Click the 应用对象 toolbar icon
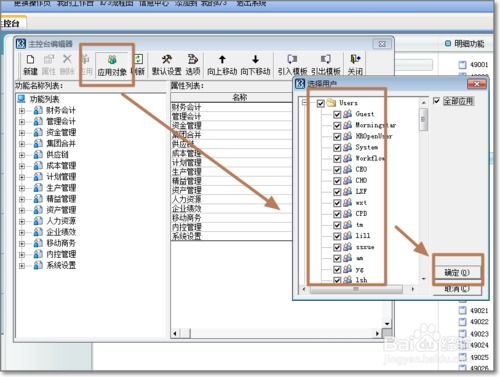This screenshot has width=500, height=377. pyautogui.click(x=112, y=60)
